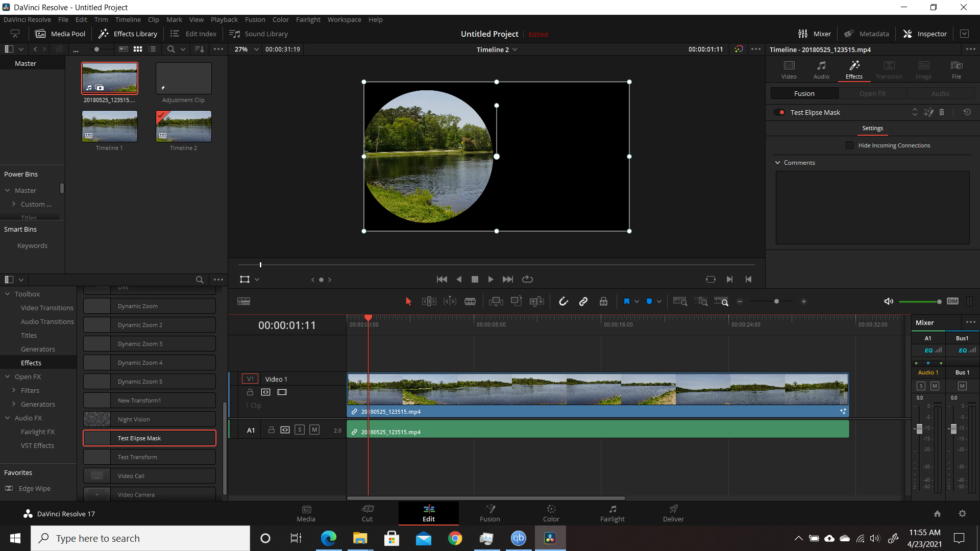Click the full extent zoom icon
This screenshot has width=980, height=551.
680,302
